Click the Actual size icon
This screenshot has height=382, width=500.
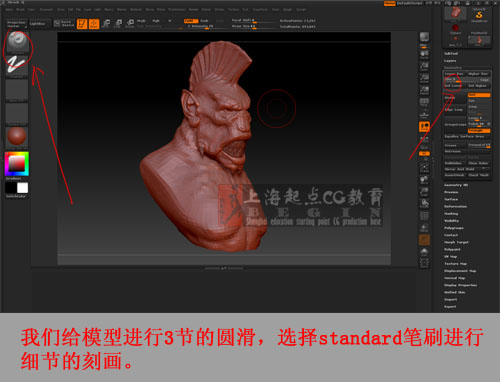(x=424, y=79)
